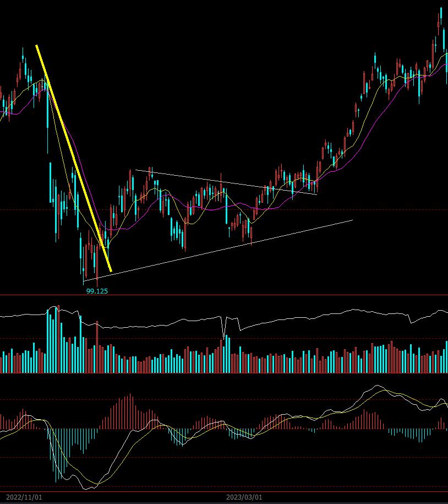
Task: Click the MACD peak near the right side
Action: (376, 386)
